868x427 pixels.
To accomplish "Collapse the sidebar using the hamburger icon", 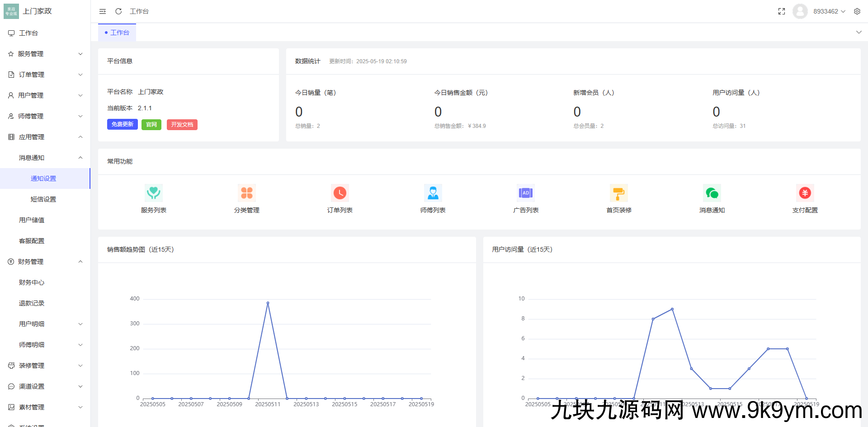I will [102, 11].
